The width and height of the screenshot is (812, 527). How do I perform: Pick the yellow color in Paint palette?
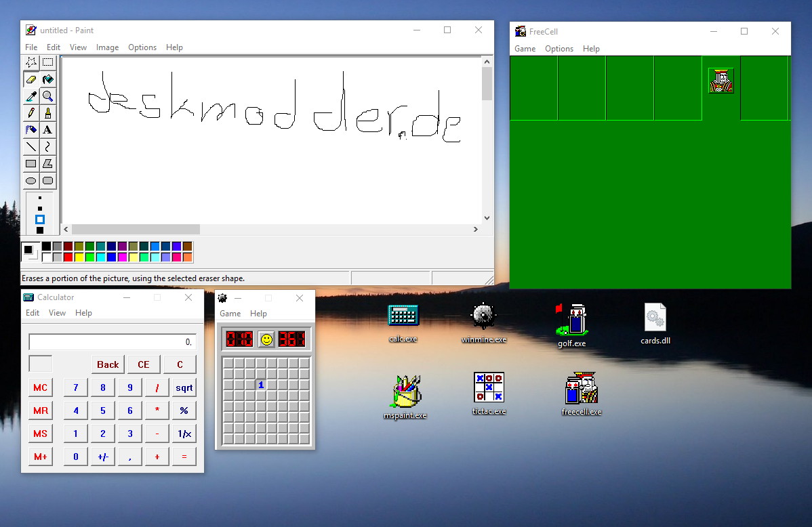coord(79,257)
